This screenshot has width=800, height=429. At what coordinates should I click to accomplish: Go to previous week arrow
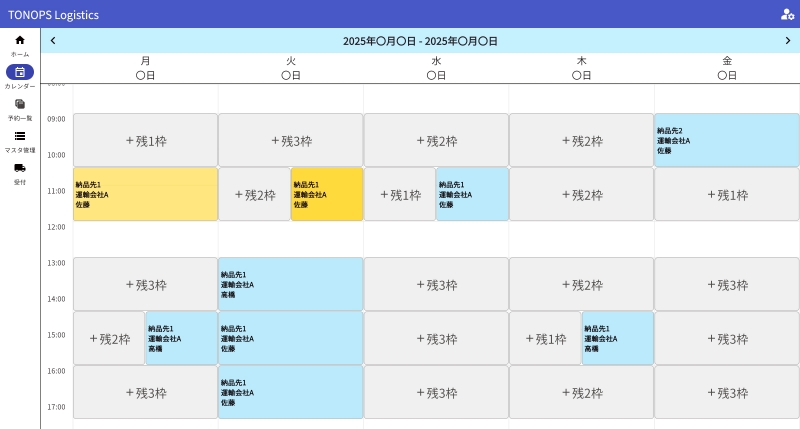tap(53, 41)
